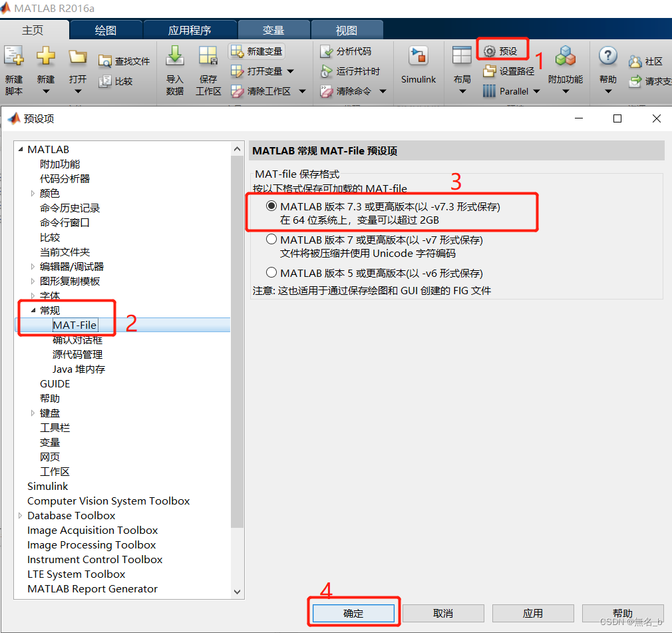Image resolution: width=672 pixels, height=633 pixels.
Task: Click the Layout (布局) icon
Action: pyautogui.click(x=462, y=56)
